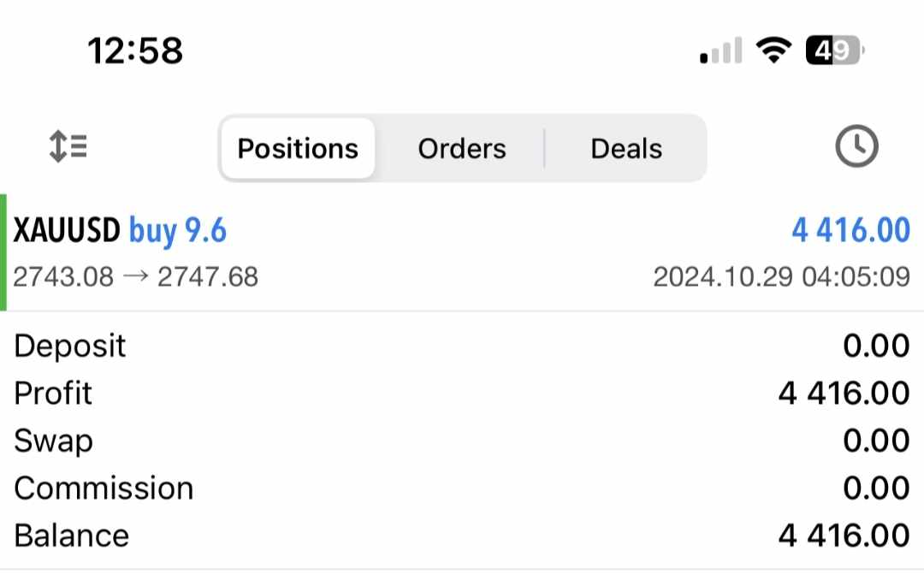
Task: Tap the battery level indicator
Action: pyautogui.click(x=834, y=52)
